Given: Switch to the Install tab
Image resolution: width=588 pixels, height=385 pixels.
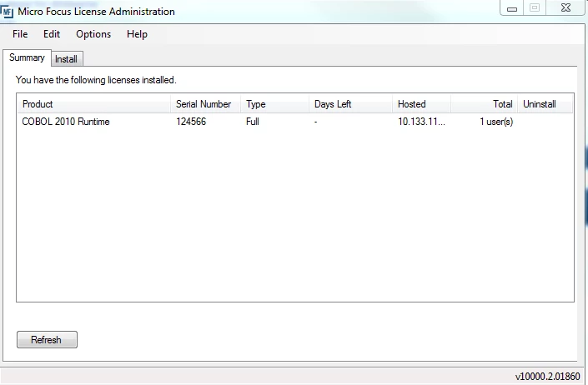Looking at the screenshot, I should coord(67,59).
